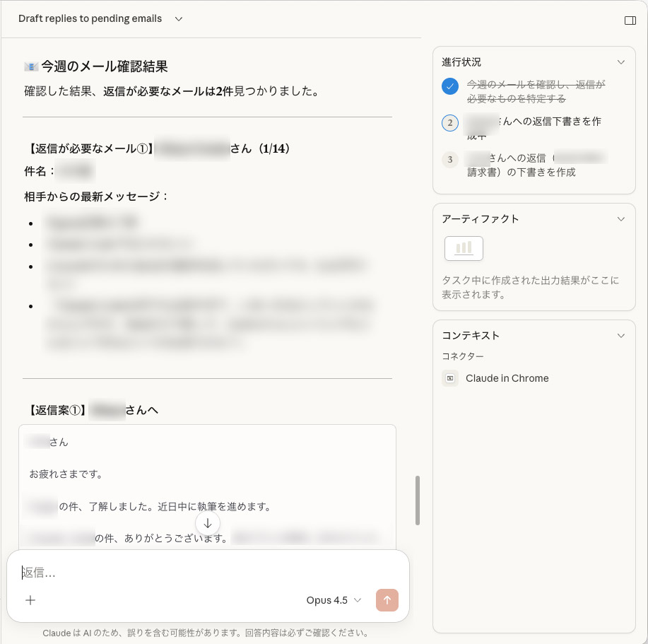The image size is (648, 644).
Task: Open the Artifacts bar chart icon
Action: (464, 248)
